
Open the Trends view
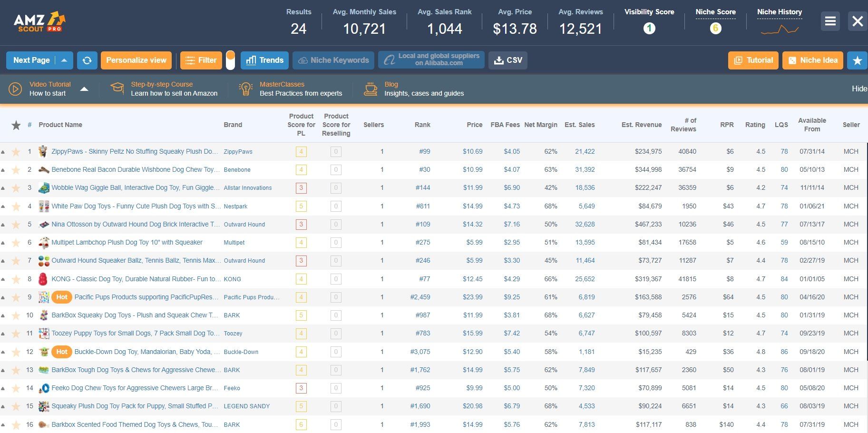tap(264, 60)
